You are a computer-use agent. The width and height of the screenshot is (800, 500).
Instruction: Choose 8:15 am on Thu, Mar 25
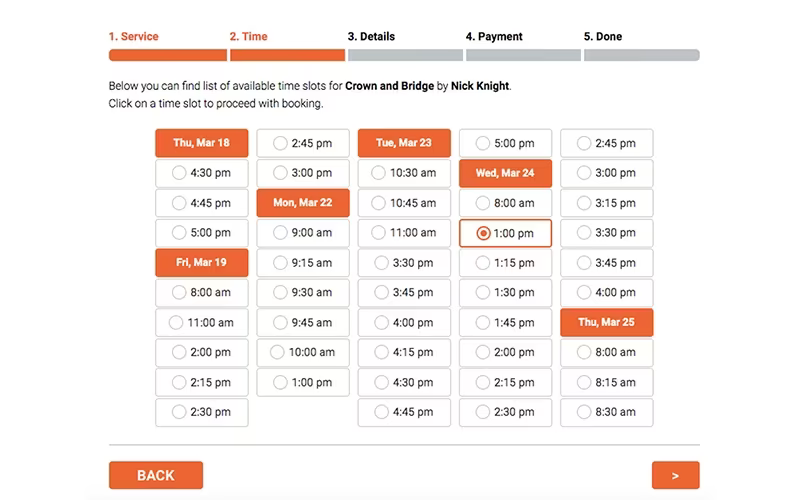click(607, 382)
